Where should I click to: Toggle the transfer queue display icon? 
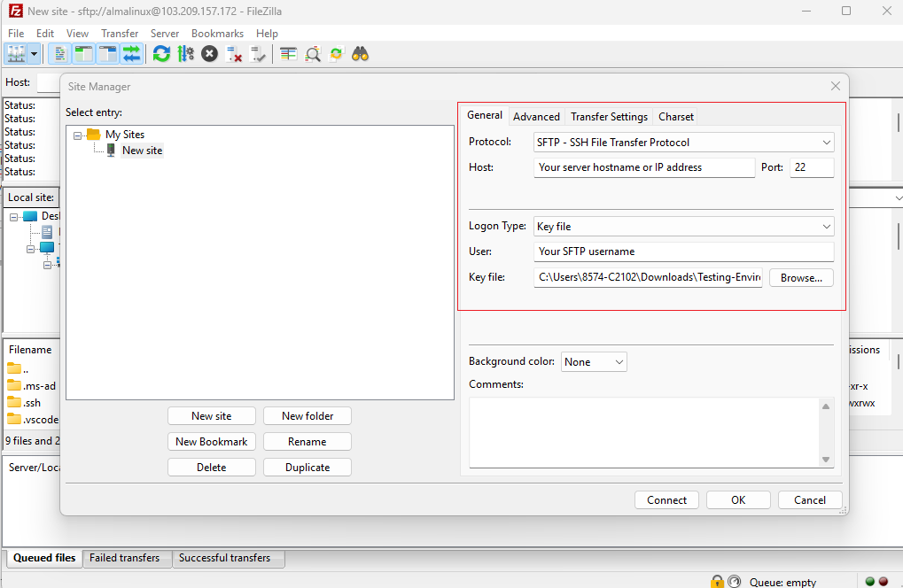point(132,54)
